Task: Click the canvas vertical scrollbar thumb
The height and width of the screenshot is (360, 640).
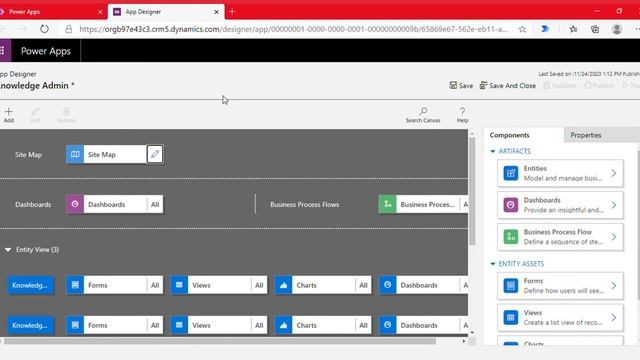Action: click(472, 191)
